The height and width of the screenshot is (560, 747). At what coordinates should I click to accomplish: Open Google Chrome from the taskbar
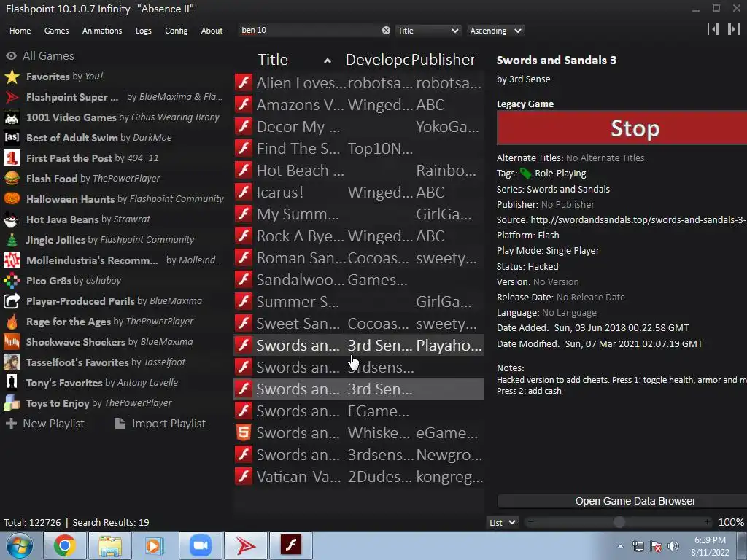point(64,545)
